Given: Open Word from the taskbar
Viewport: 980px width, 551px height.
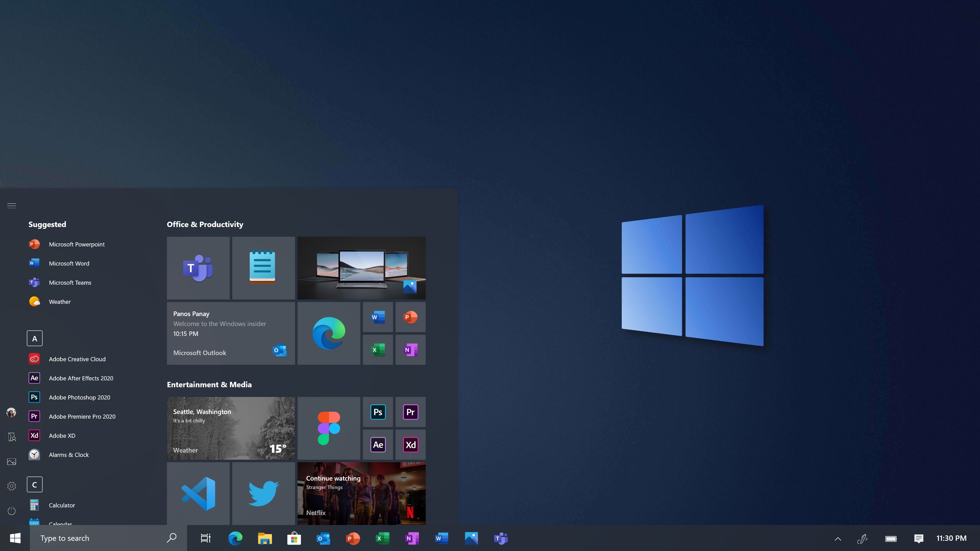Looking at the screenshot, I should coord(442,538).
